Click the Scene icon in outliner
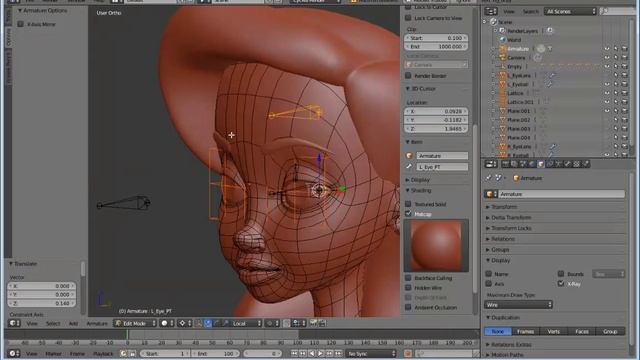640x360 pixels. click(x=493, y=22)
